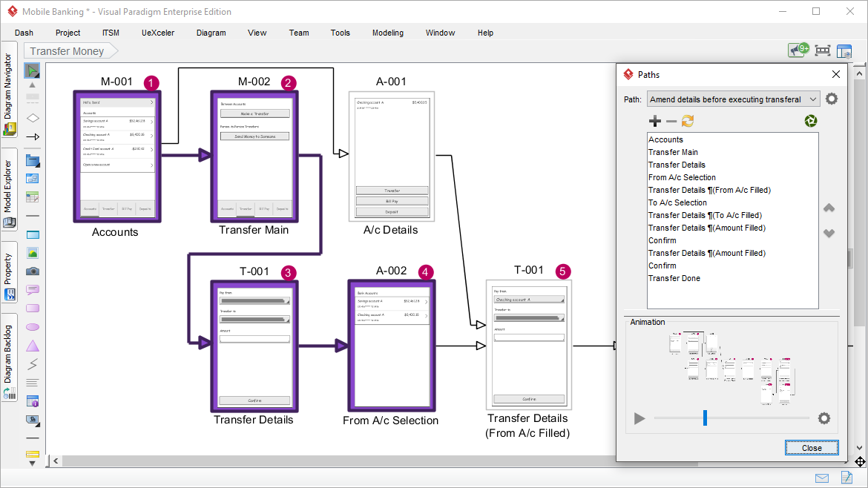Collapse palette group with up triangle
This screenshot has width=868, height=488.
[33, 85]
